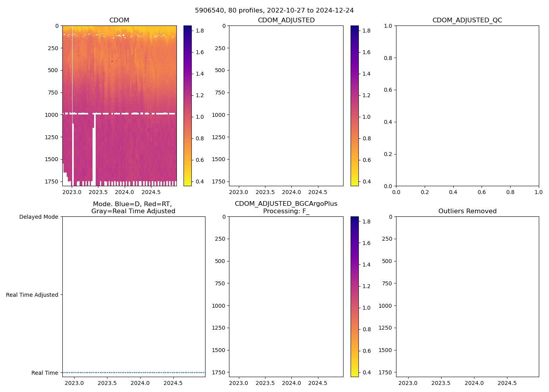Click the colorbar beside the BGCArgoPlus plot
Image resolution: width=549 pixels, height=392 pixels.
(x=354, y=296)
